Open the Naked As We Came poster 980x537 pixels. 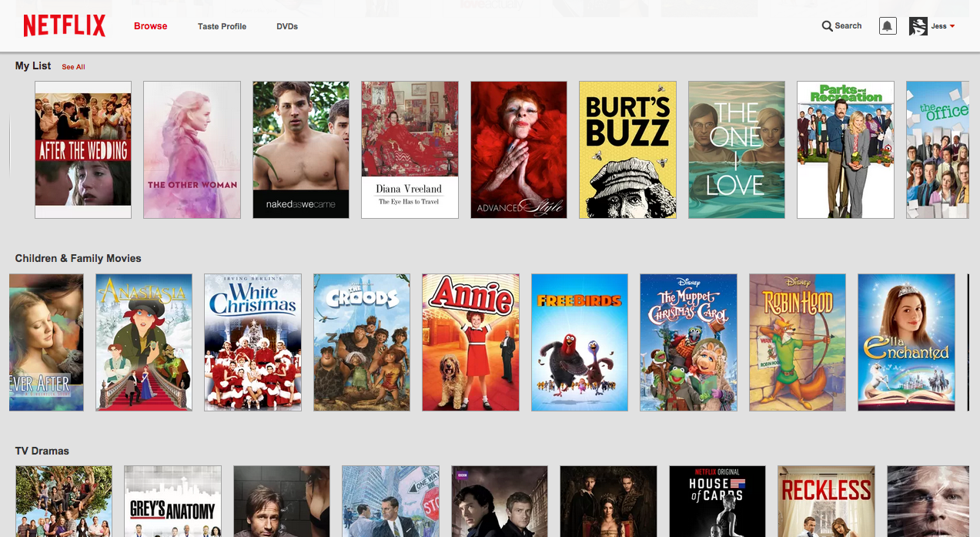click(301, 150)
